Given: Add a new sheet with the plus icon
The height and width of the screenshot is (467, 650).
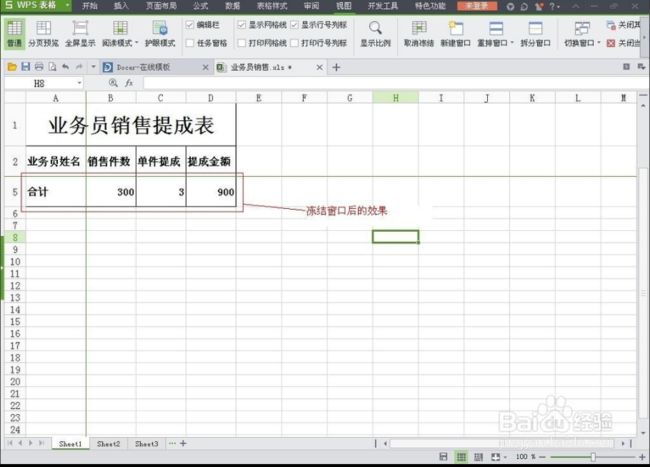Looking at the screenshot, I should (x=183, y=443).
